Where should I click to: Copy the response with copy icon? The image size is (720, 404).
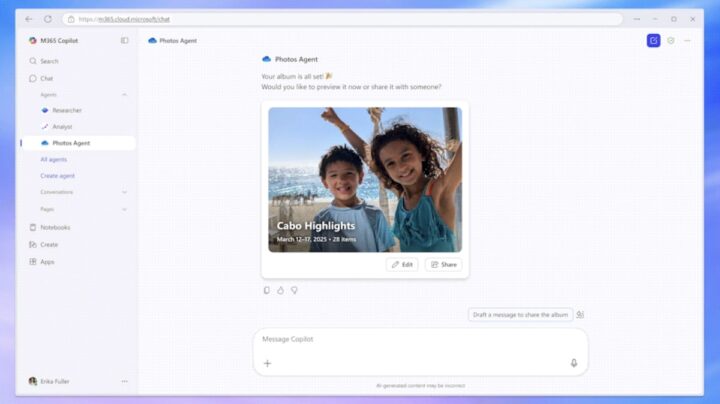click(267, 290)
